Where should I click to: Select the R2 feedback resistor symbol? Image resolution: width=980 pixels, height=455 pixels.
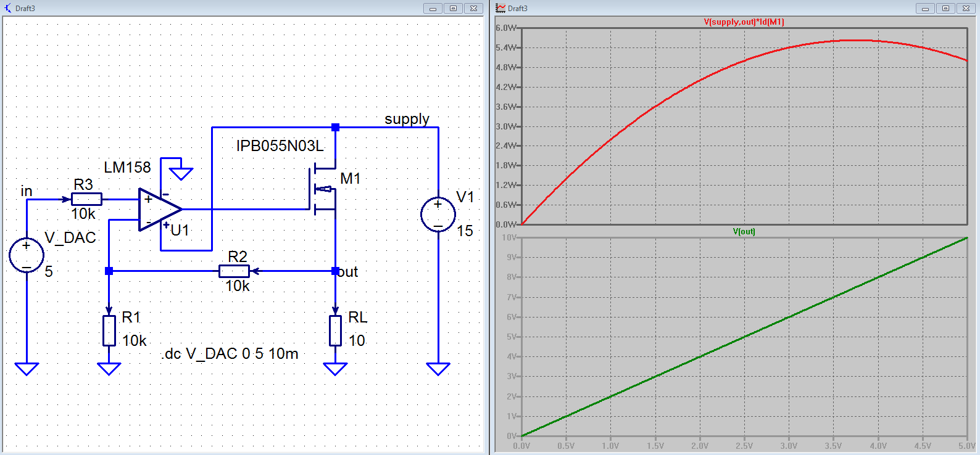(x=235, y=271)
